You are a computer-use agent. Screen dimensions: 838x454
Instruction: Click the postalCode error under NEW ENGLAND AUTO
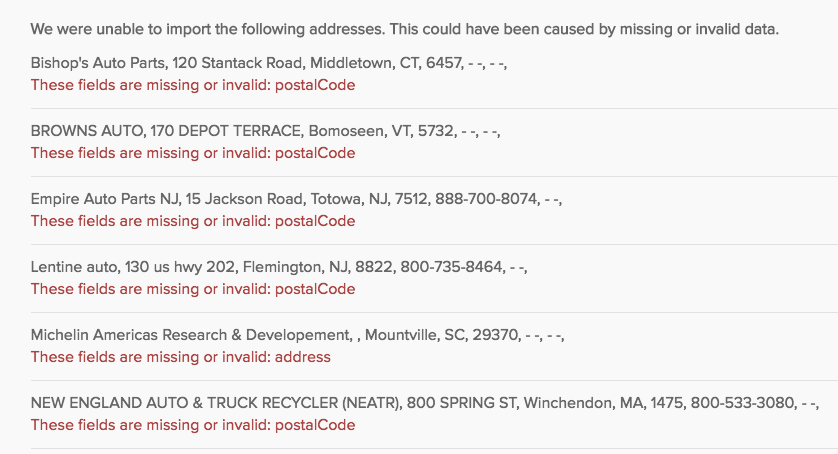point(193,425)
